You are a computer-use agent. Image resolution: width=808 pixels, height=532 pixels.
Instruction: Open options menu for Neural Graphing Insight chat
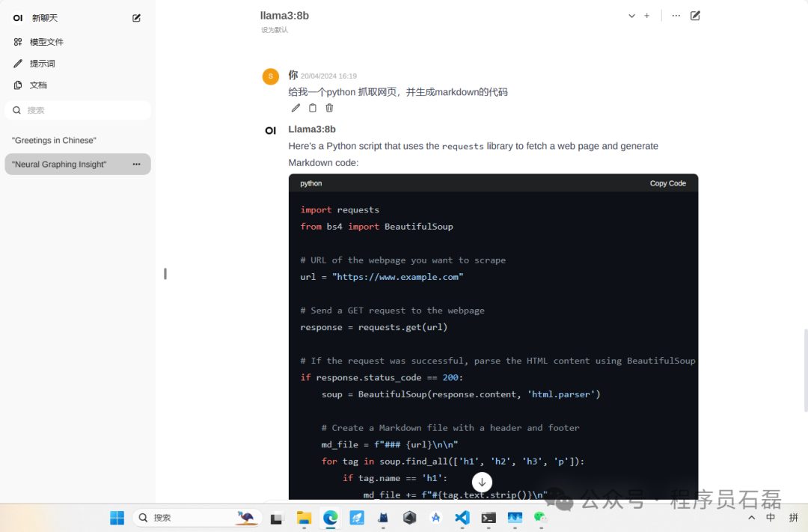(136, 164)
